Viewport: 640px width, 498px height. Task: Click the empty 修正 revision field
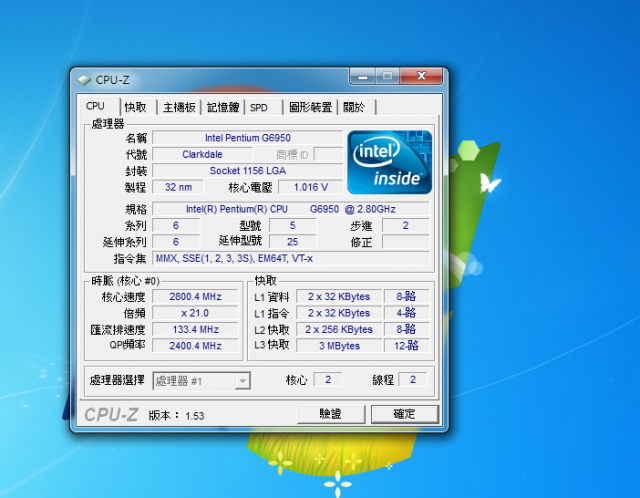405,242
